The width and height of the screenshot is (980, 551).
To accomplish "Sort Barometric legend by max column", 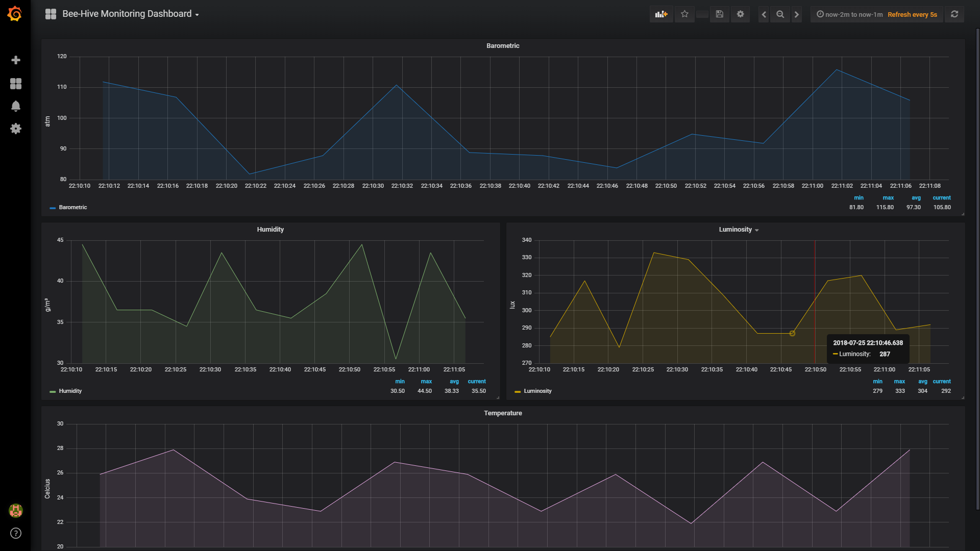I will pyautogui.click(x=888, y=198).
